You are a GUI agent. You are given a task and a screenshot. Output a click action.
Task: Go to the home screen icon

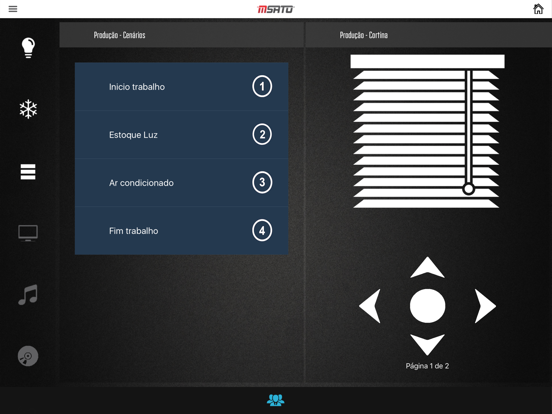[538, 9]
